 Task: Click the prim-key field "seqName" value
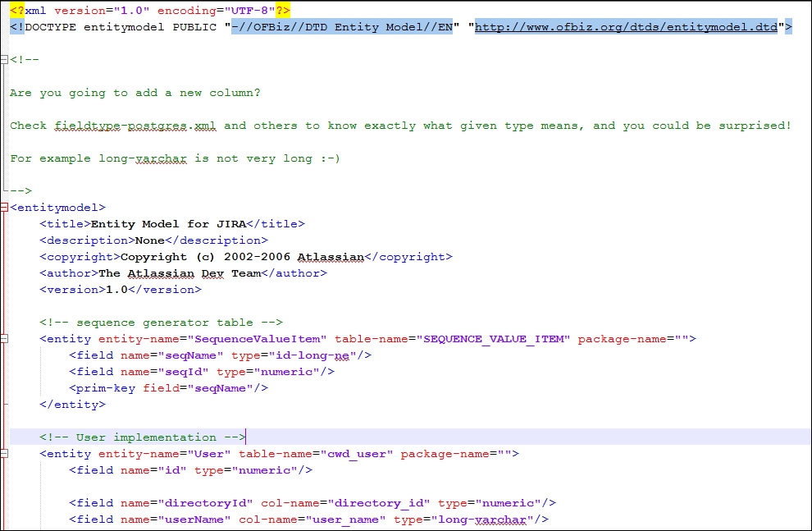(220, 388)
